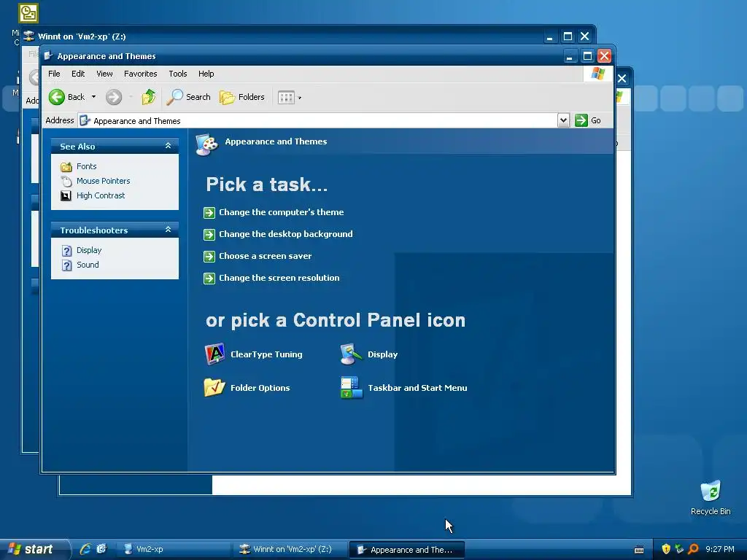This screenshot has width=747, height=560.
Task: Maximize the Winnt on 'Vm2-xp' (Z:) window
Action: pyautogui.click(x=568, y=36)
